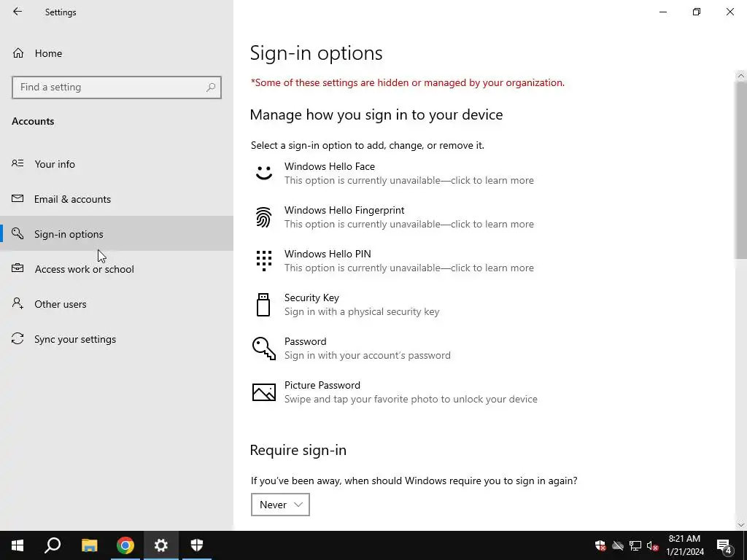Click the Find a setting search box
The width and height of the screenshot is (747, 560).
117,87
